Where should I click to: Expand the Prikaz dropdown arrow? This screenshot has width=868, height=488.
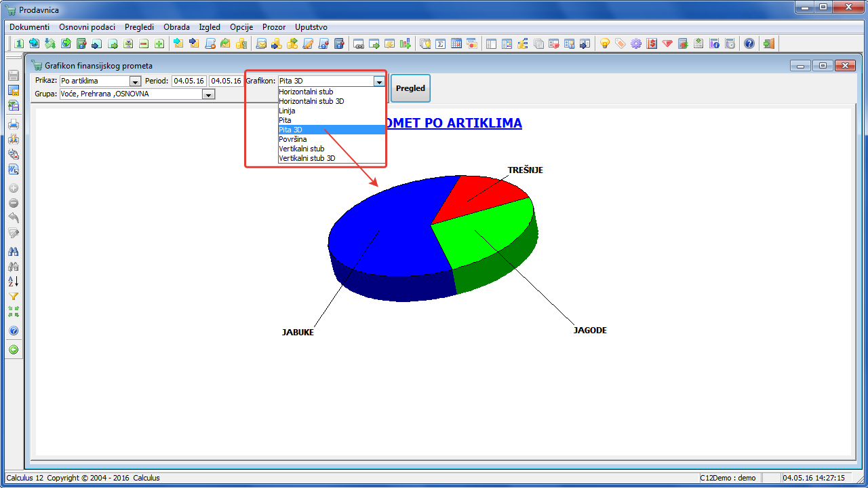[135, 81]
